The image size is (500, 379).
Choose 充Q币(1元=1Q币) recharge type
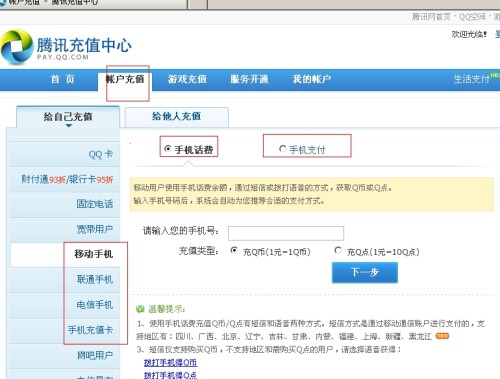coord(234,250)
